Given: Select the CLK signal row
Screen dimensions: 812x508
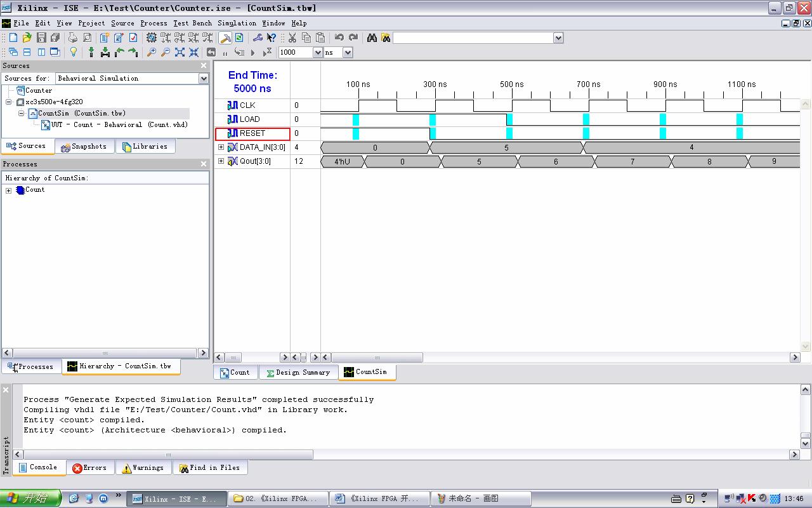Looking at the screenshot, I should pos(252,105).
